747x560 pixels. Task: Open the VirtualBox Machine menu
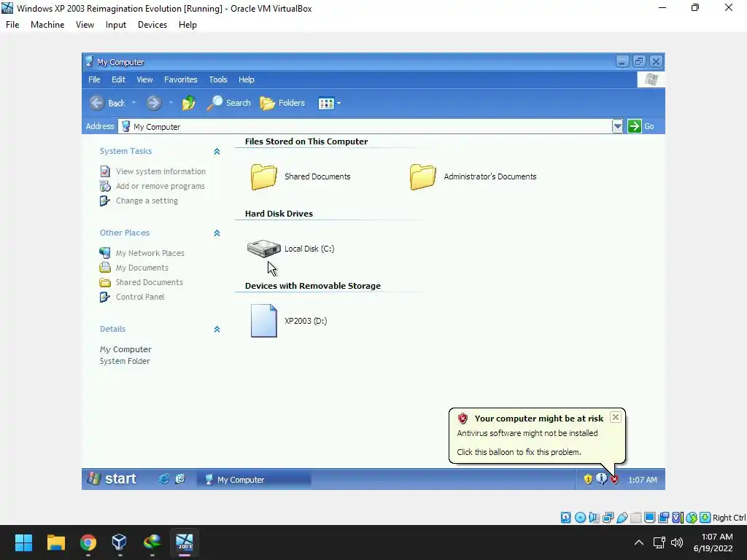click(47, 25)
